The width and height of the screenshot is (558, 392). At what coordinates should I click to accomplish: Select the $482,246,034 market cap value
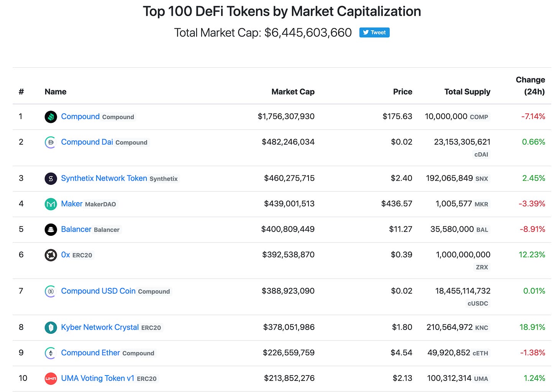coord(288,142)
